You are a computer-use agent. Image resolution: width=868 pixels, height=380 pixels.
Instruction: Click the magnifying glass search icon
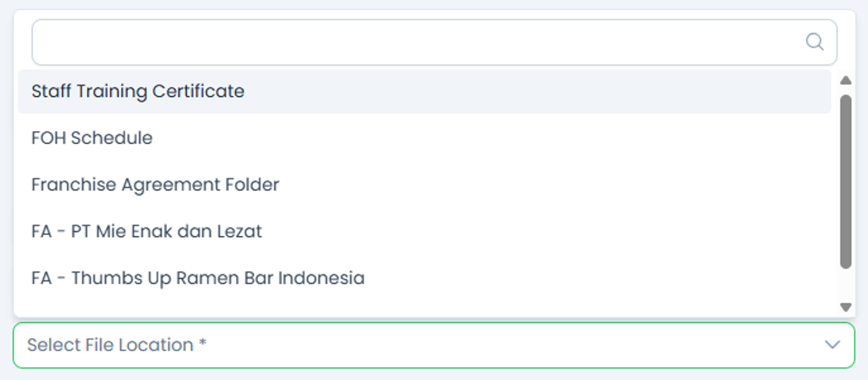(814, 42)
